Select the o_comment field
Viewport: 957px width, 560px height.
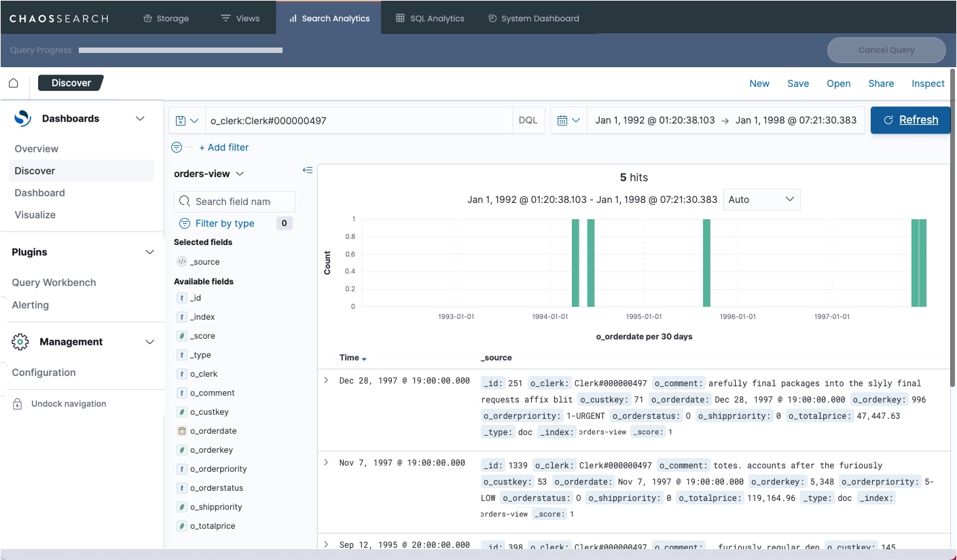click(212, 393)
